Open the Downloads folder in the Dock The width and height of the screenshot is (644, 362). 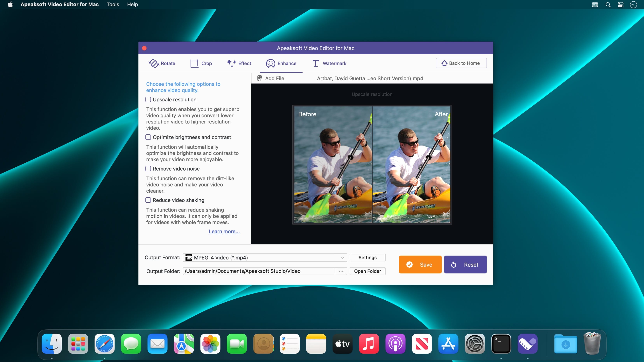pyautogui.click(x=566, y=344)
